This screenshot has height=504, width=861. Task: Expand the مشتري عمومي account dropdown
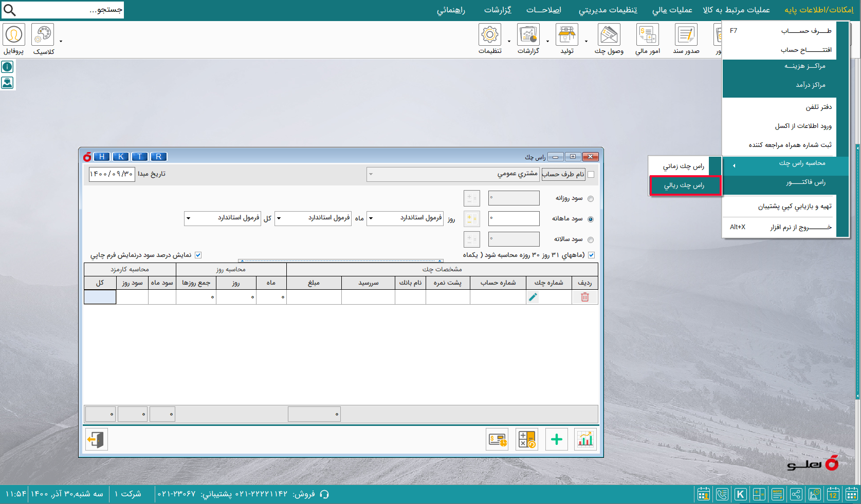pos(371,174)
